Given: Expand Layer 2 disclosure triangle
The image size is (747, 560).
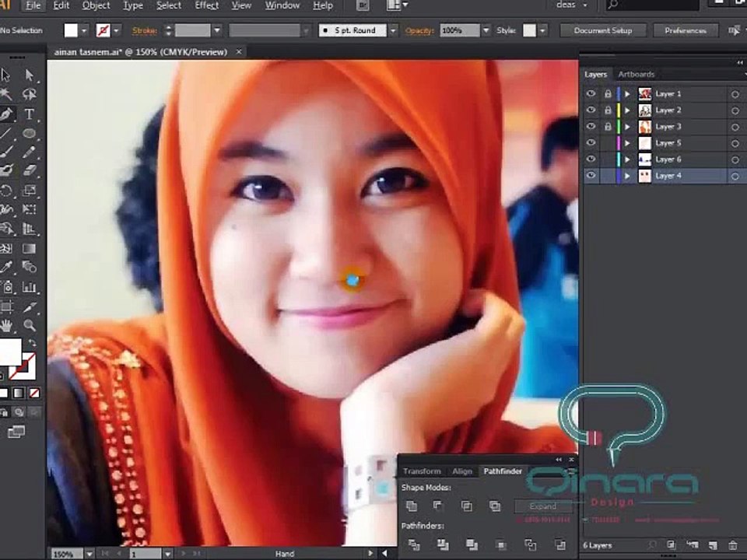Looking at the screenshot, I should [627, 110].
